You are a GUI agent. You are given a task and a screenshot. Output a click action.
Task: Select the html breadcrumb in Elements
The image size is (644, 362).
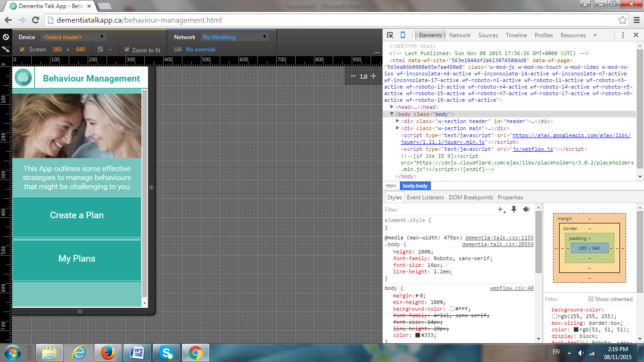(391, 186)
